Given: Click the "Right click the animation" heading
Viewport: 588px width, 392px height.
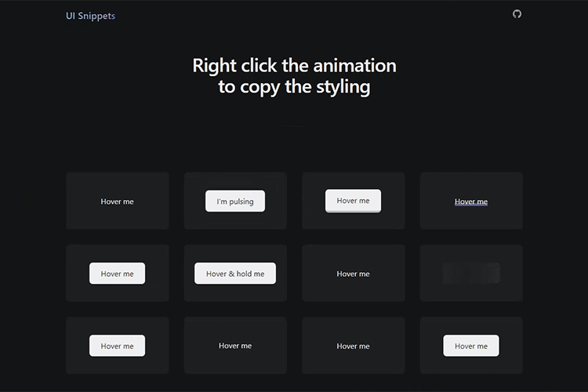Looking at the screenshot, I should click(x=294, y=66).
